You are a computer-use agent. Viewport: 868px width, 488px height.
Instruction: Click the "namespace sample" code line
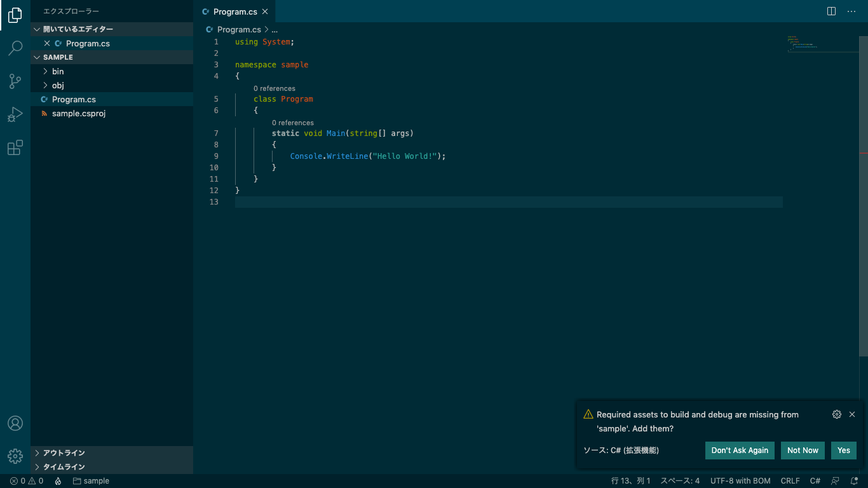click(271, 65)
